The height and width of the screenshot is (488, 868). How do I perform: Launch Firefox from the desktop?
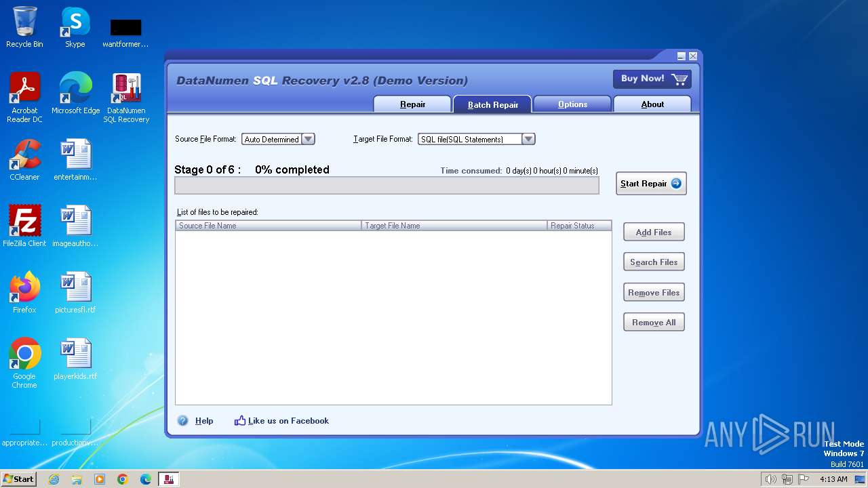[x=24, y=293]
